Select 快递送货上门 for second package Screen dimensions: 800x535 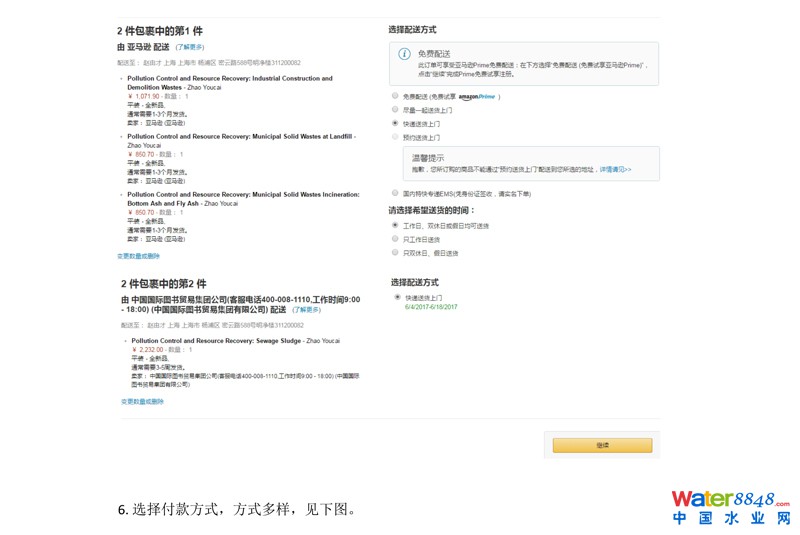(x=397, y=297)
